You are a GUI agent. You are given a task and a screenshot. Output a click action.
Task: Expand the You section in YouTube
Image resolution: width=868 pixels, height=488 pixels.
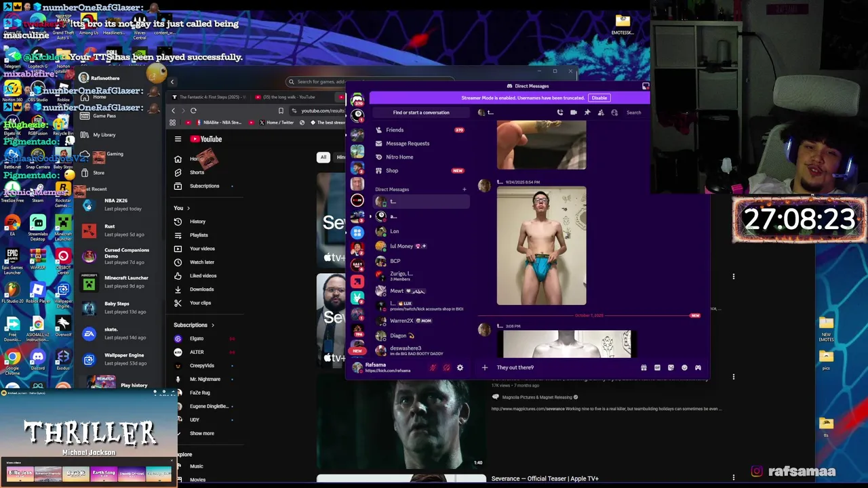tap(181, 208)
